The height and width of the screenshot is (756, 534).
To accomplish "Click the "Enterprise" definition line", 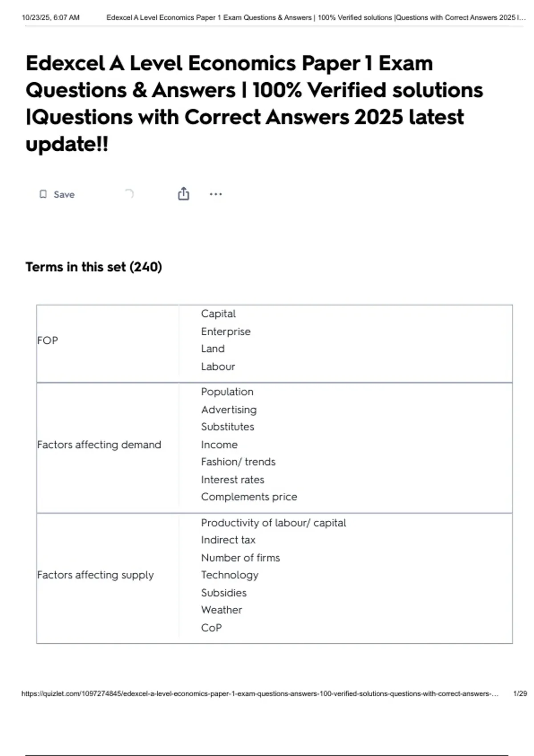I will pos(226,331).
